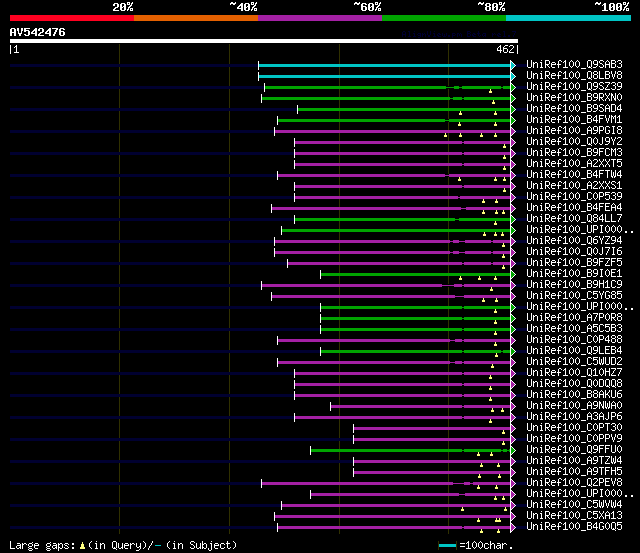This screenshot has width=640, height=553.
Task: Select the UniRef100_A9NWA0 label
Action: 574,406
